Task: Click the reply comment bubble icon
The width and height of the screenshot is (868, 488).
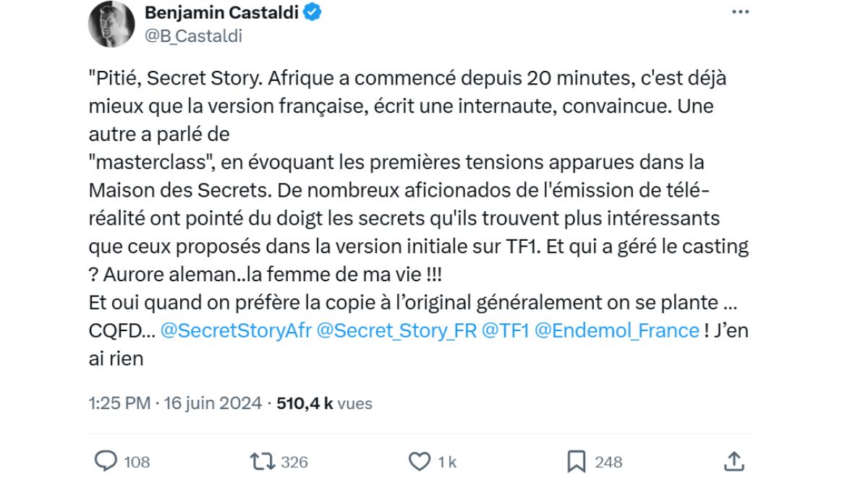Action: 105,460
